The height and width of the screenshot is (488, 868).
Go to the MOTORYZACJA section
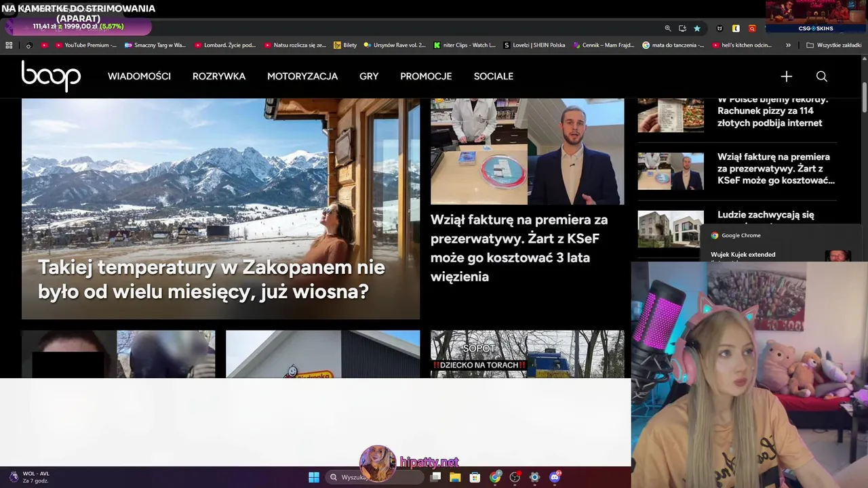[302, 77]
